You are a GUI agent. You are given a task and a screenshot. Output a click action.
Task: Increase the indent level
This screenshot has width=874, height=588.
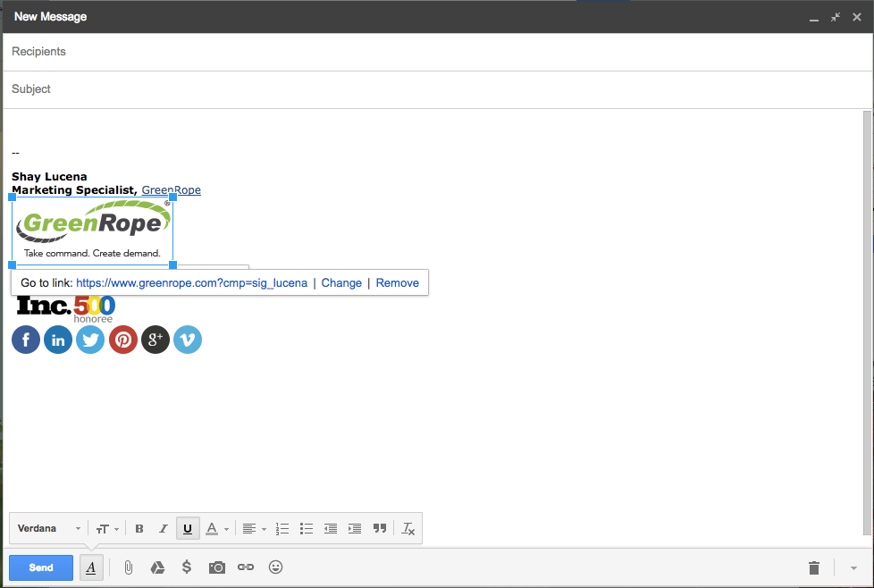point(355,528)
